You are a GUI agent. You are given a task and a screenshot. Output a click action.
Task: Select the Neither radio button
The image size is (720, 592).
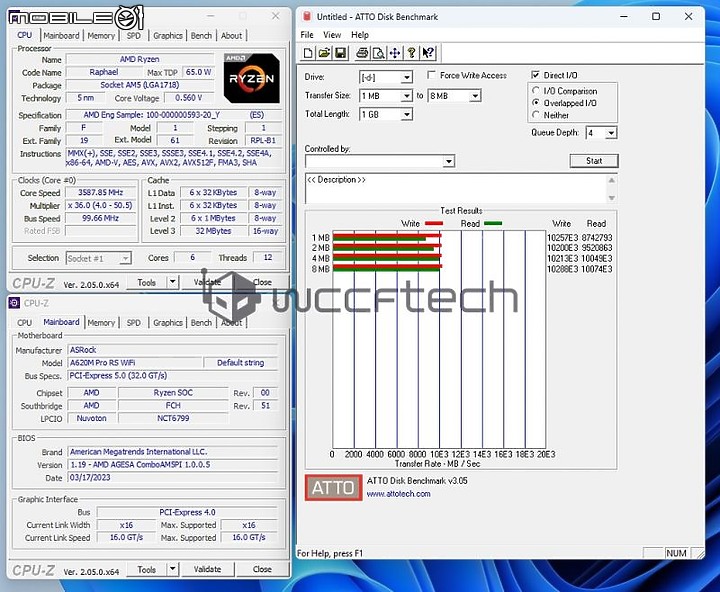coord(535,115)
